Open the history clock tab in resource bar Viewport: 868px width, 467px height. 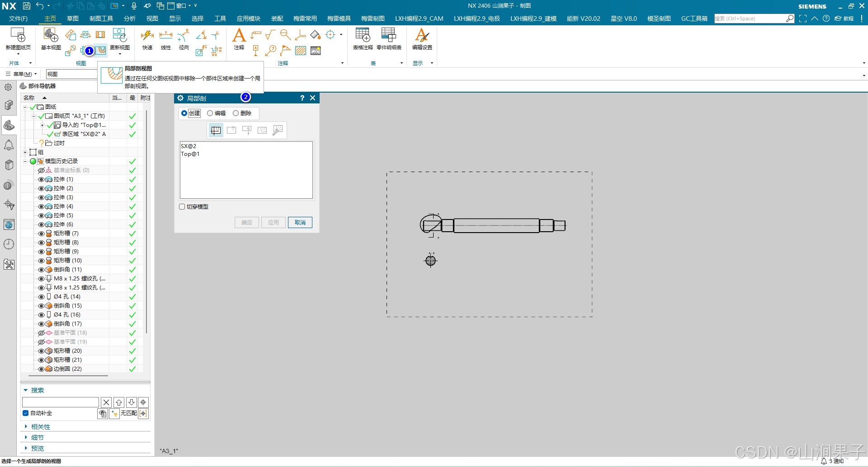9,244
